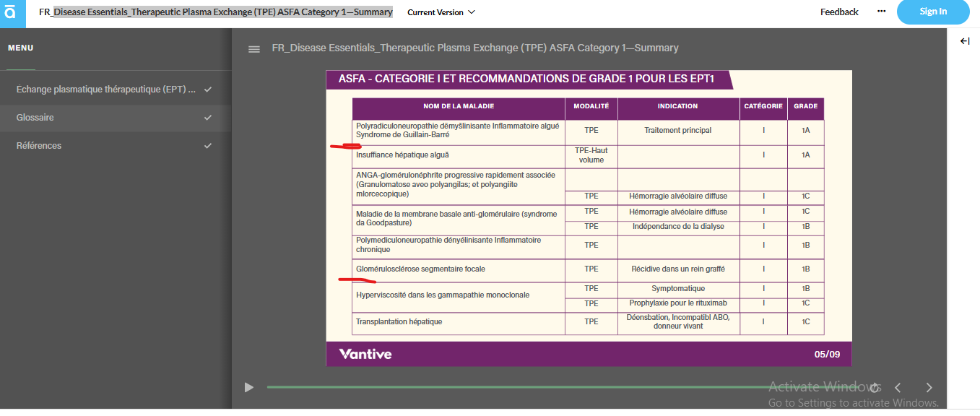Click the MENU header in the sidebar

point(21,48)
